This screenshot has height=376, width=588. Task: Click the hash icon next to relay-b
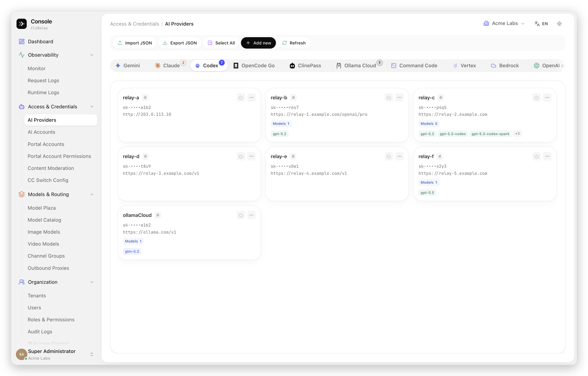(293, 98)
